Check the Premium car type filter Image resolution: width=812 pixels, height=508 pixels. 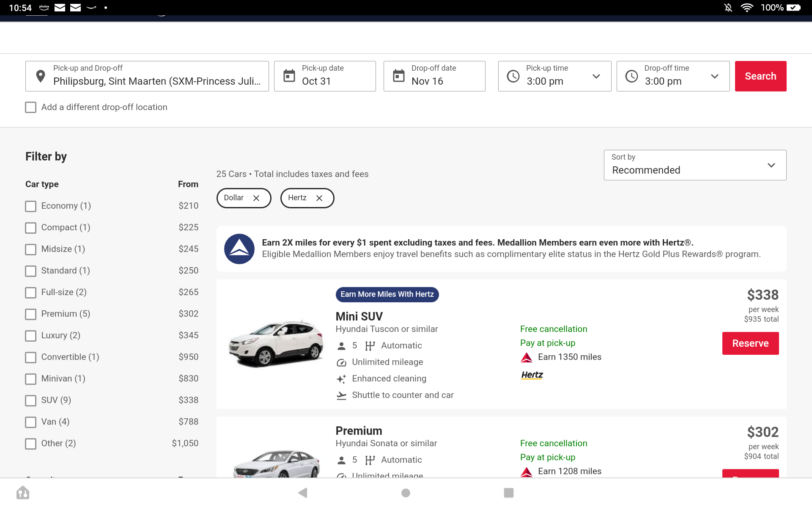31,314
